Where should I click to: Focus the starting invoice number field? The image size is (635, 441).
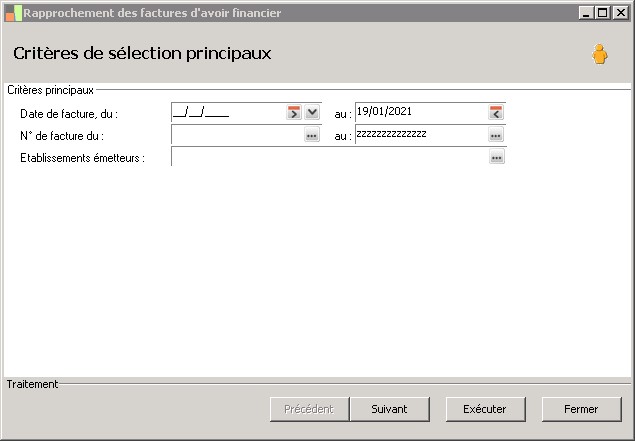coord(237,135)
